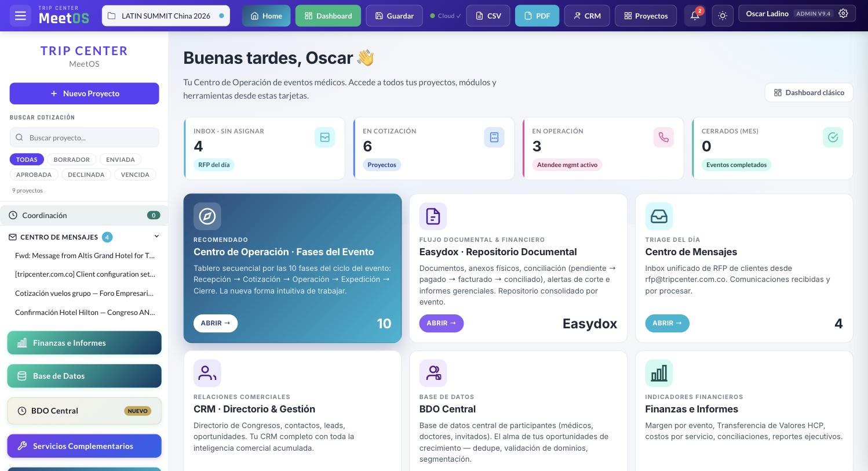The image size is (868, 471).
Task: Click the bar chart icon on Finanzas e Informes card
Action: tap(659, 373)
